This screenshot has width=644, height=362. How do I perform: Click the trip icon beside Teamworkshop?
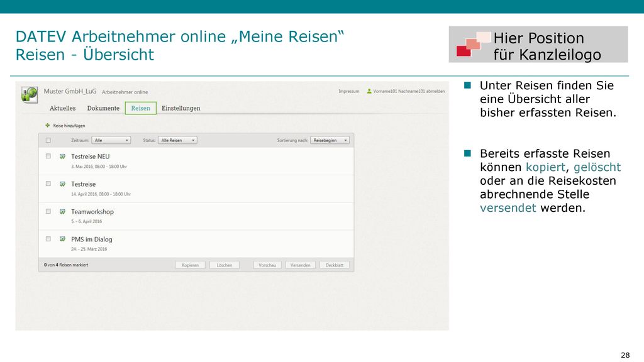coord(62,211)
